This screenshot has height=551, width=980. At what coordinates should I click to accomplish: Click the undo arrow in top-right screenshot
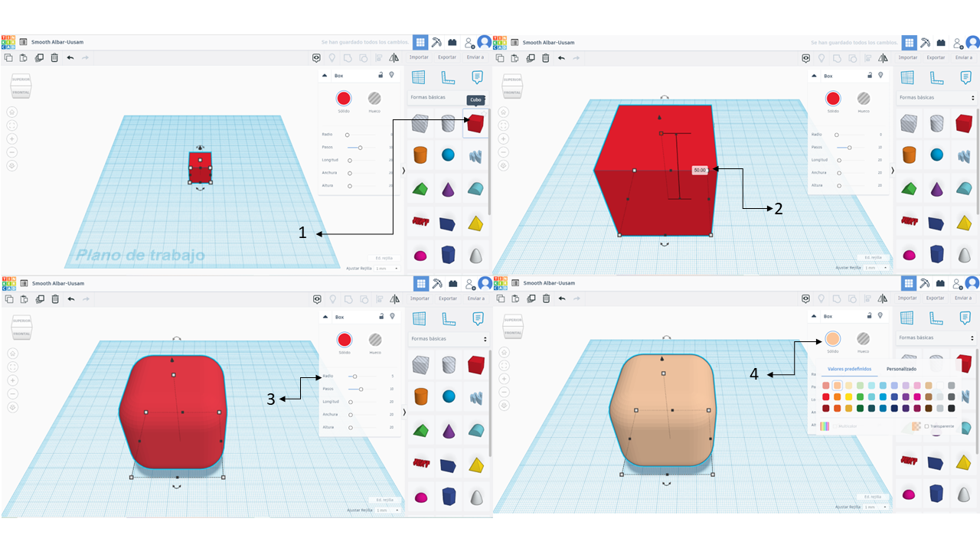(561, 57)
